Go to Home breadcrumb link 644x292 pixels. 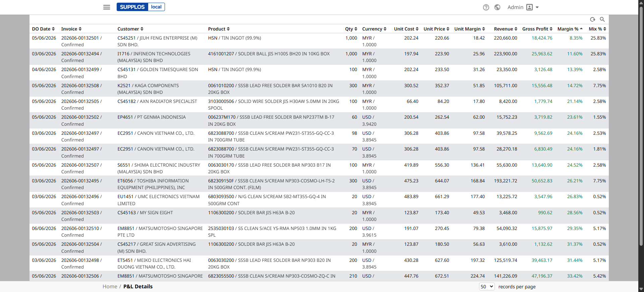pyautogui.click(x=110, y=287)
